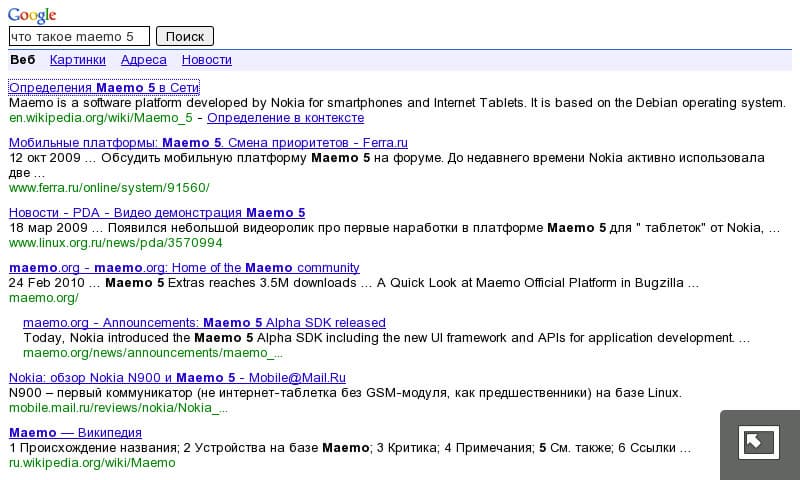The width and height of the screenshot is (800, 480).
Task: Click the ru.wikipedia.org/wiki/Maemo URL text
Action: point(92,463)
